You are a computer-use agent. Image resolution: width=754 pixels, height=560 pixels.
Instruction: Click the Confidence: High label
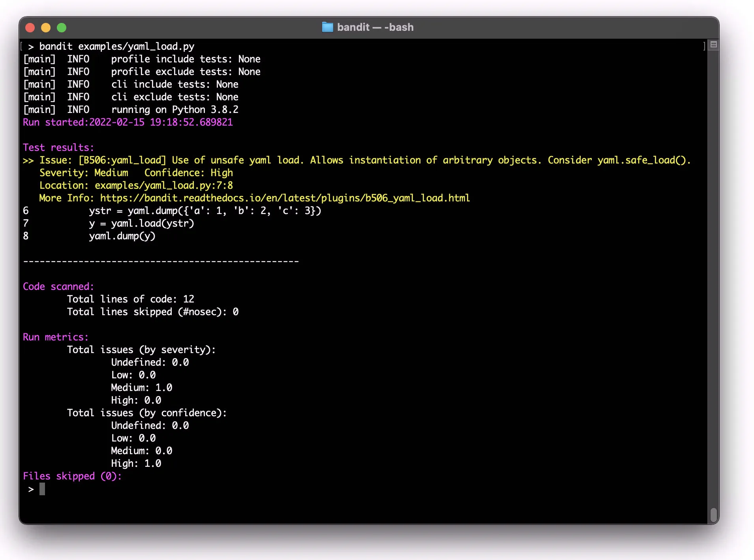(188, 173)
